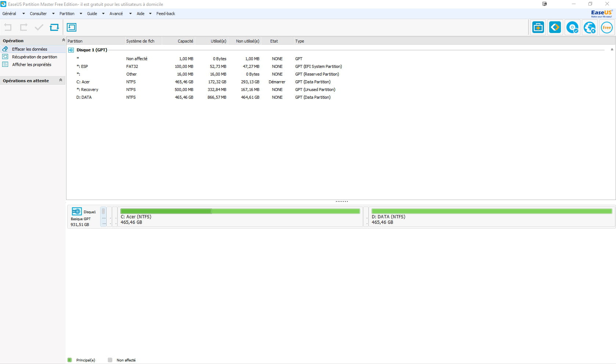Click the blue square toolbar icon beside Refresh

point(72,27)
